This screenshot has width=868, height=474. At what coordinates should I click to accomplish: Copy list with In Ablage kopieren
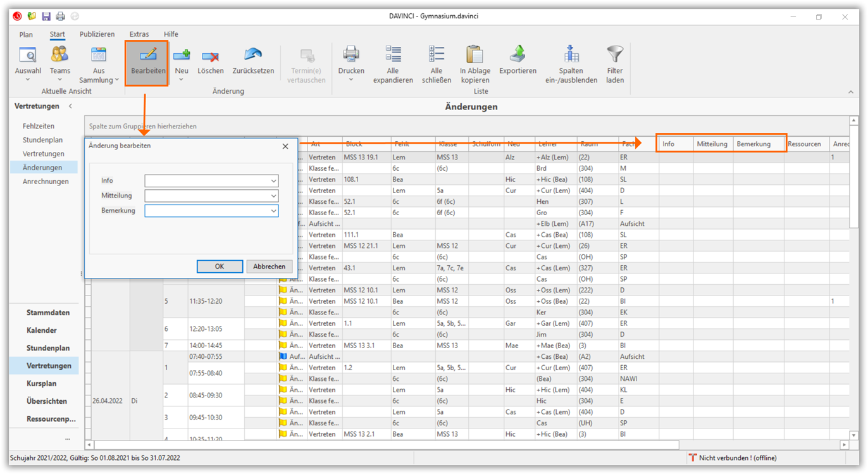coord(474,56)
